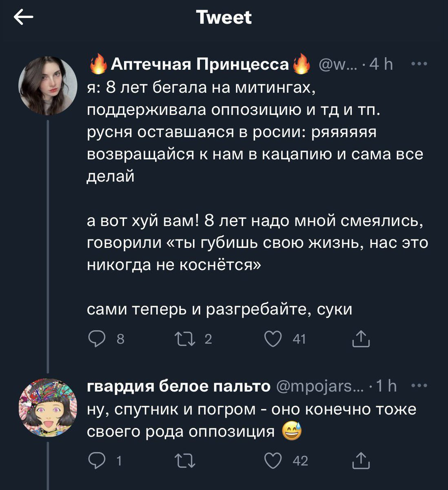
Task: Share the reply by гвардия белое пальто
Action: (x=361, y=461)
